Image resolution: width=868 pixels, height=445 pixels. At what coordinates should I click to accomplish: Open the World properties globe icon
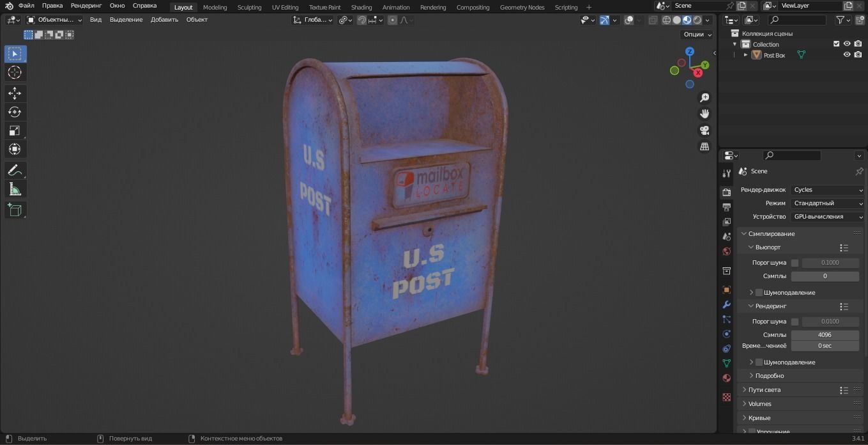(x=726, y=252)
